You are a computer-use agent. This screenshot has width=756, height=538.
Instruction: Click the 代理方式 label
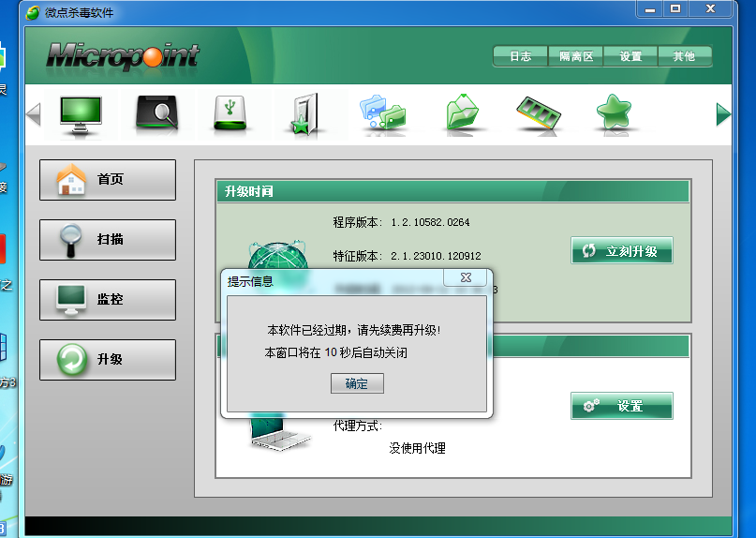(357, 426)
